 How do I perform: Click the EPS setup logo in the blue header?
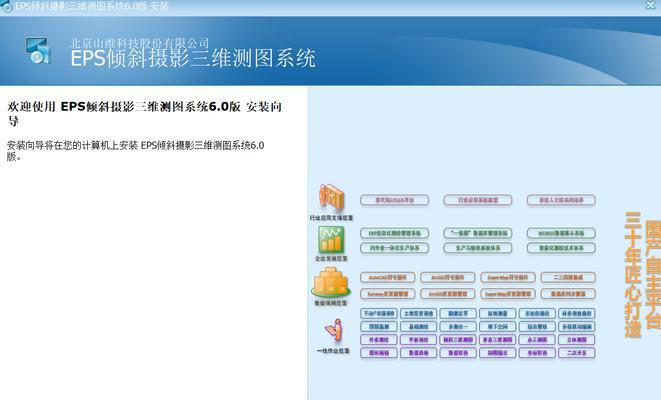pos(38,50)
